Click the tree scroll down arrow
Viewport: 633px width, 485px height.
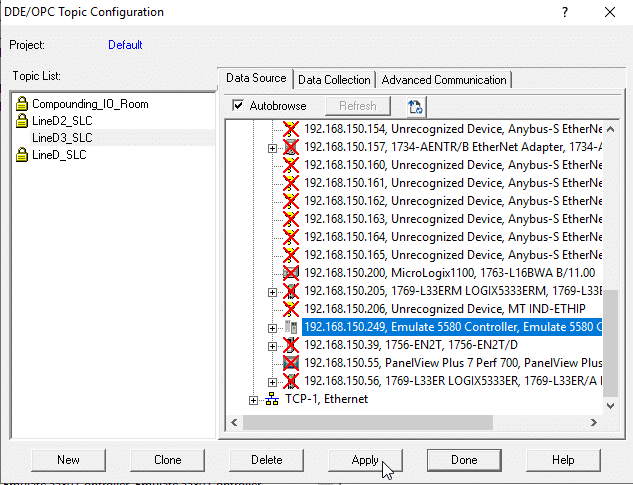(x=610, y=405)
